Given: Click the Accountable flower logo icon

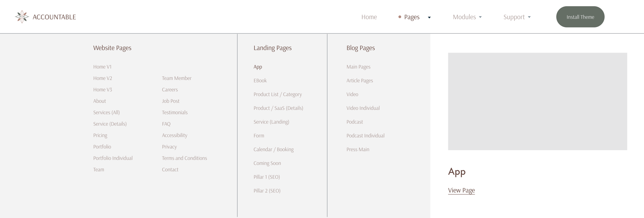Looking at the screenshot, I should coord(22,17).
